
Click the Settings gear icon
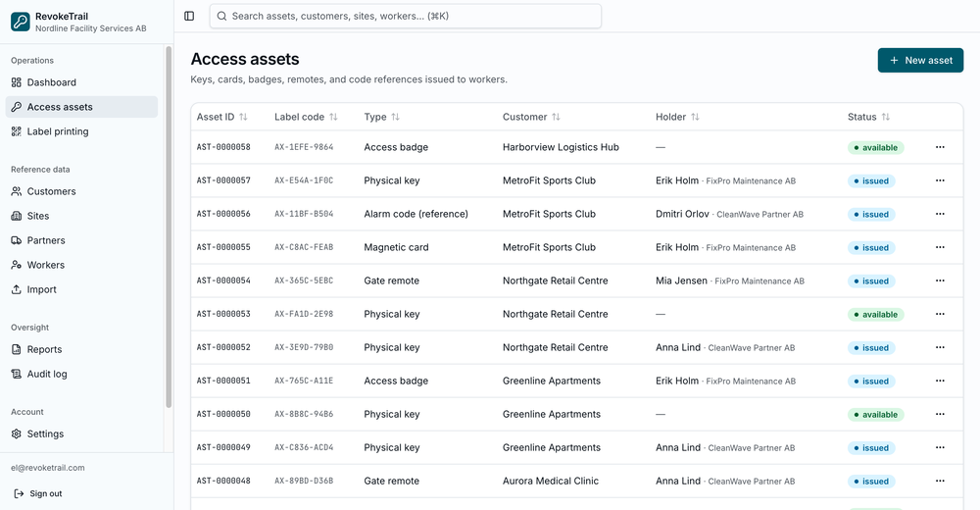point(17,433)
